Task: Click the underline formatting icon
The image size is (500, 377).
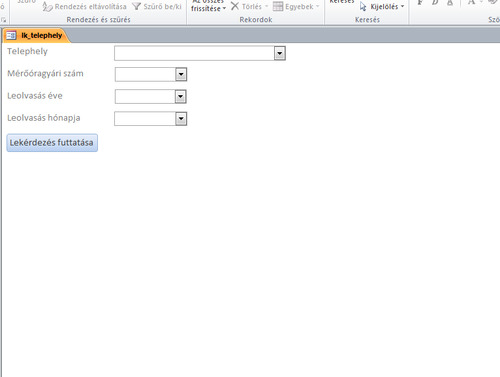Action: 450,3
